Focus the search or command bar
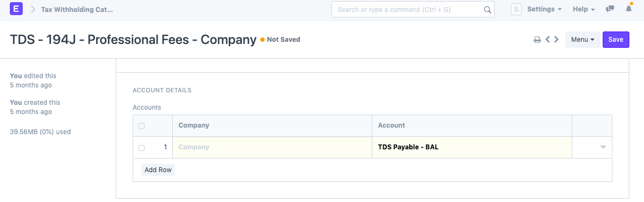The width and height of the screenshot is (644, 202). coord(413,9)
